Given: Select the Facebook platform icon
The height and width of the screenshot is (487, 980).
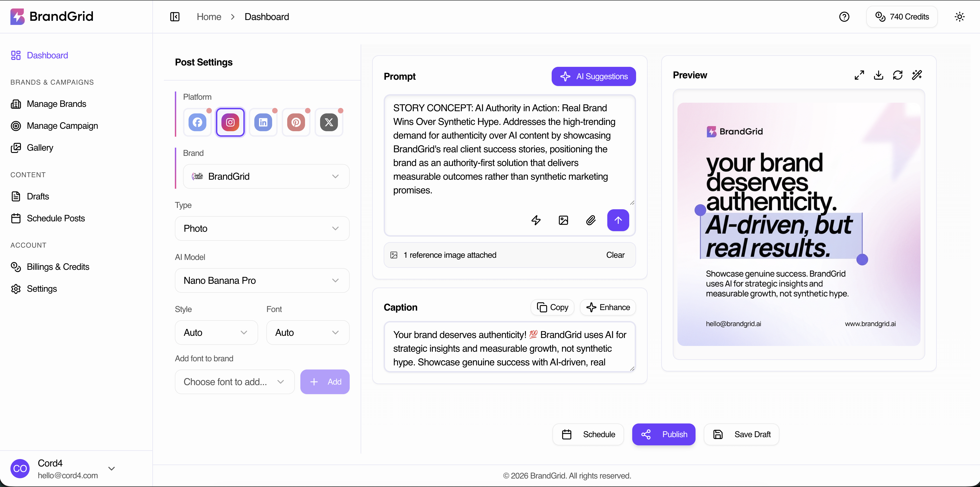Looking at the screenshot, I should 197,122.
